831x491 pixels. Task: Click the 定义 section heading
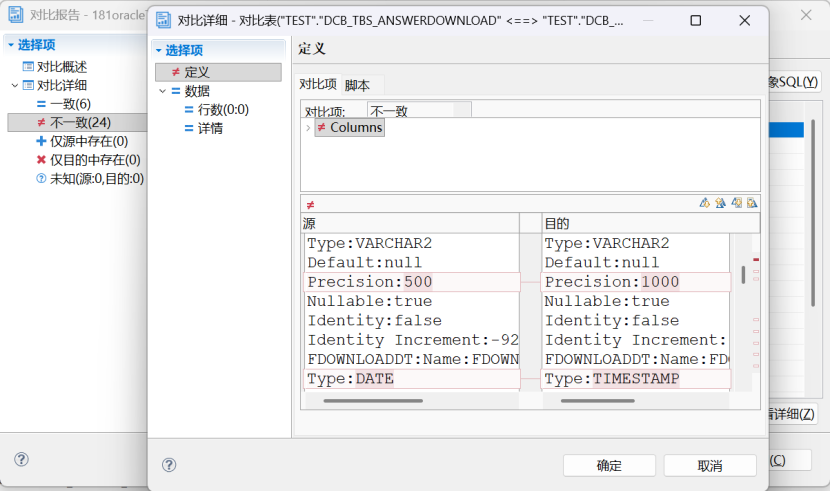pyautogui.click(x=312, y=49)
